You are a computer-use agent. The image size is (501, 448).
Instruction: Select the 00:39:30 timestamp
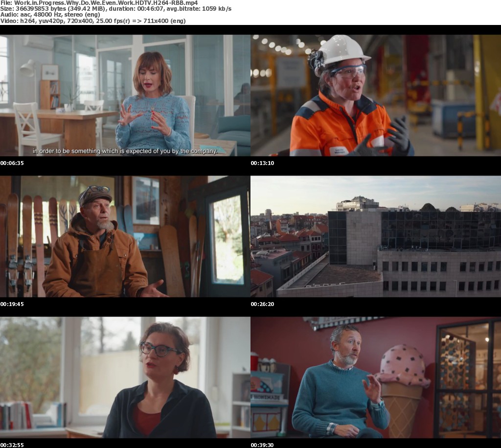click(x=262, y=445)
